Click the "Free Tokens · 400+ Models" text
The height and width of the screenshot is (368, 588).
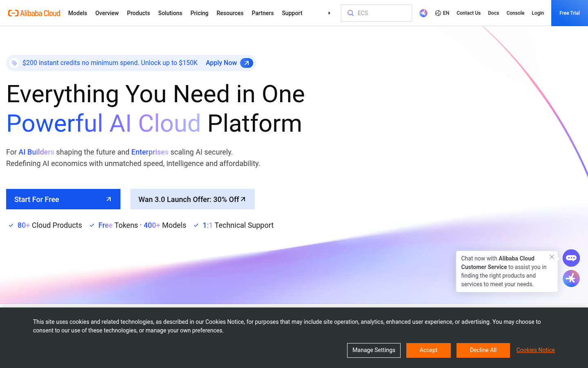tap(142, 225)
